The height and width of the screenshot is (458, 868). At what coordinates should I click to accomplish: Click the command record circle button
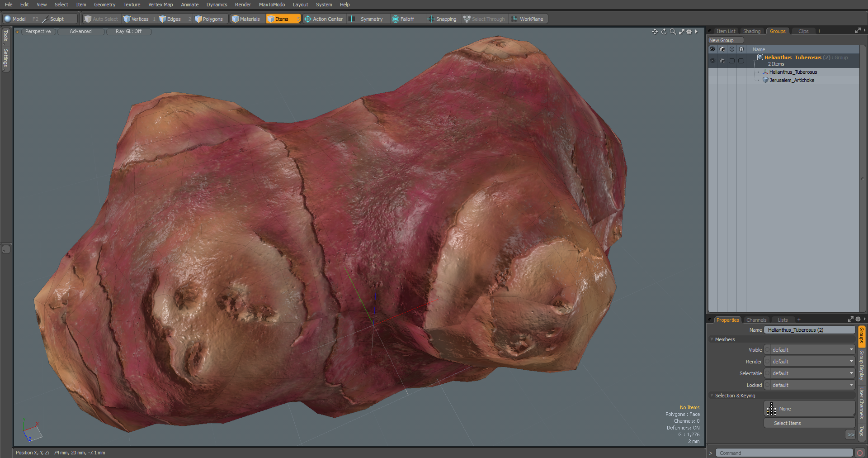click(860, 453)
